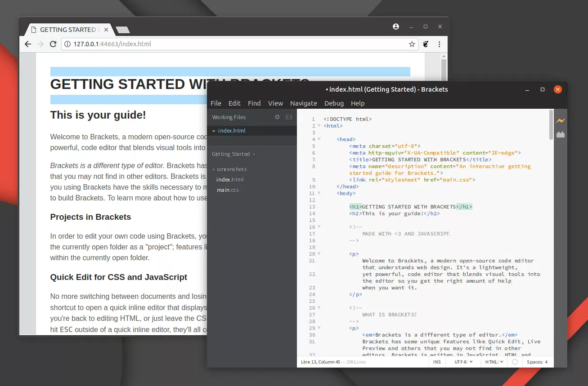This screenshot has height=386, width=588.
Task: Open a new tab in Chrome
Action: coord(123,30)
